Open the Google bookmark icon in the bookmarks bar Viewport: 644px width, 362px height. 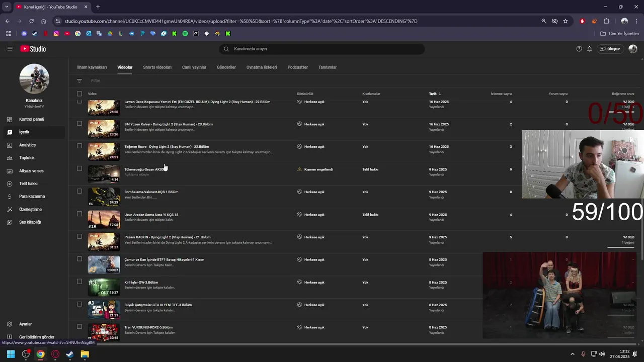point(77,34)
